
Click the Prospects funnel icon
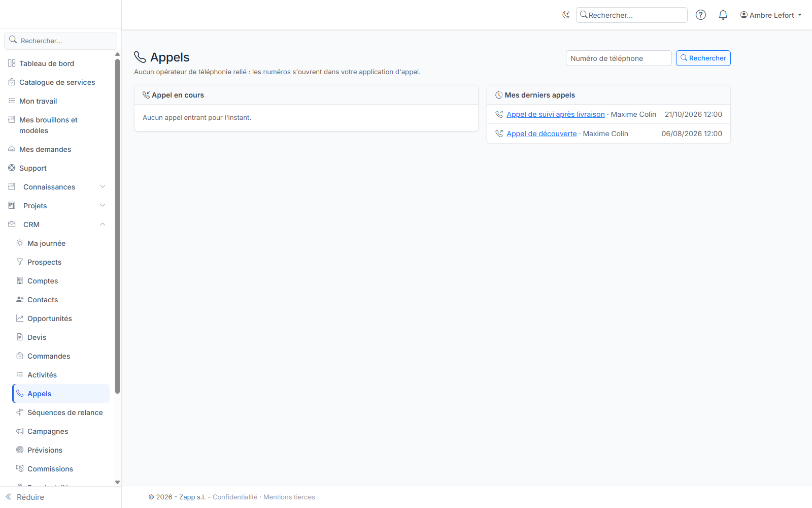point(20,262)
